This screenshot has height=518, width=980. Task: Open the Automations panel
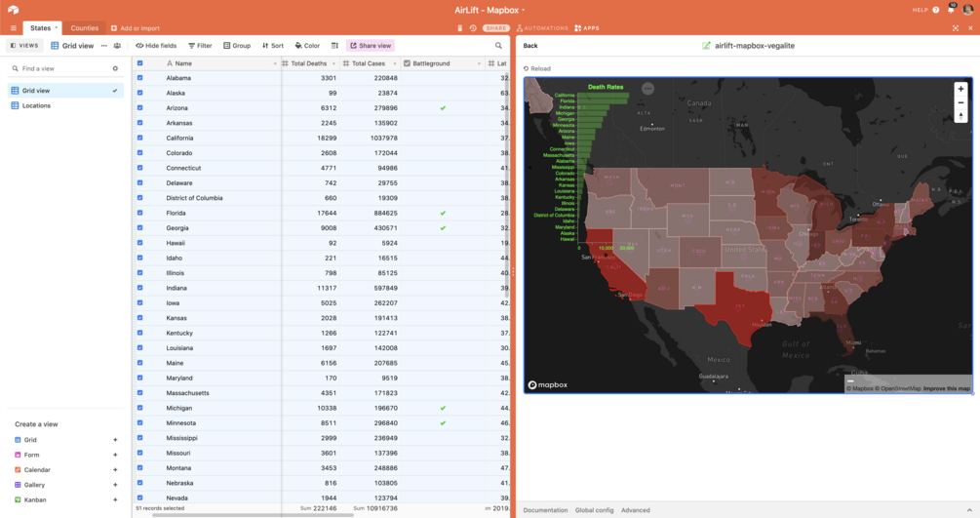click(542, 28)
